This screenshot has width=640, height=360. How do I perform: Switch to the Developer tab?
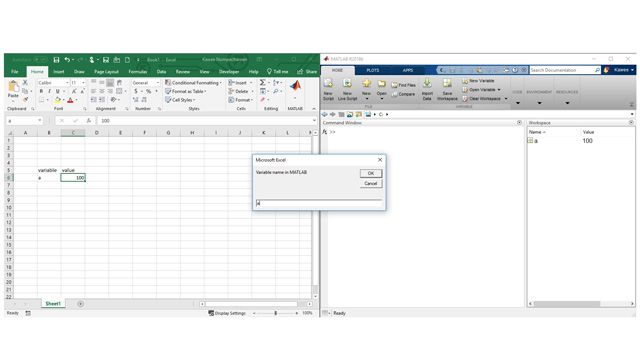(x=229, y=72)
